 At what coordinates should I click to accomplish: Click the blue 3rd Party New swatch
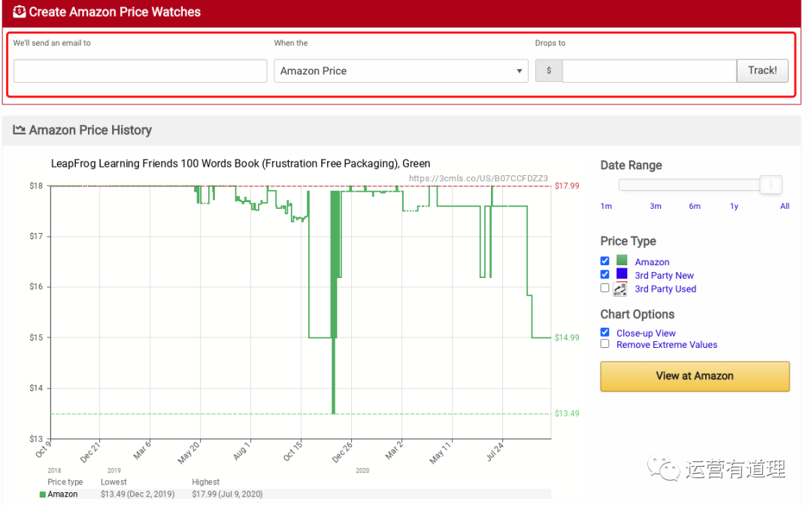[622, 274]
